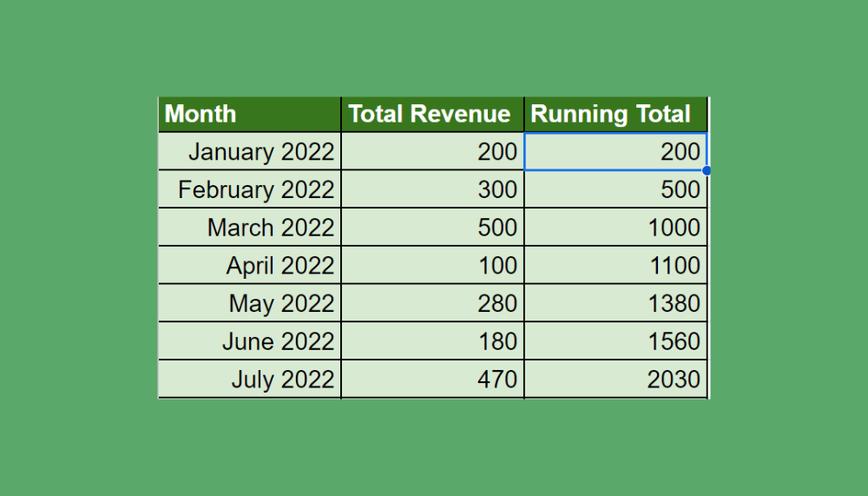Click the Month header cell
This screenshot has width=868, height=496.
pos(249,114)
